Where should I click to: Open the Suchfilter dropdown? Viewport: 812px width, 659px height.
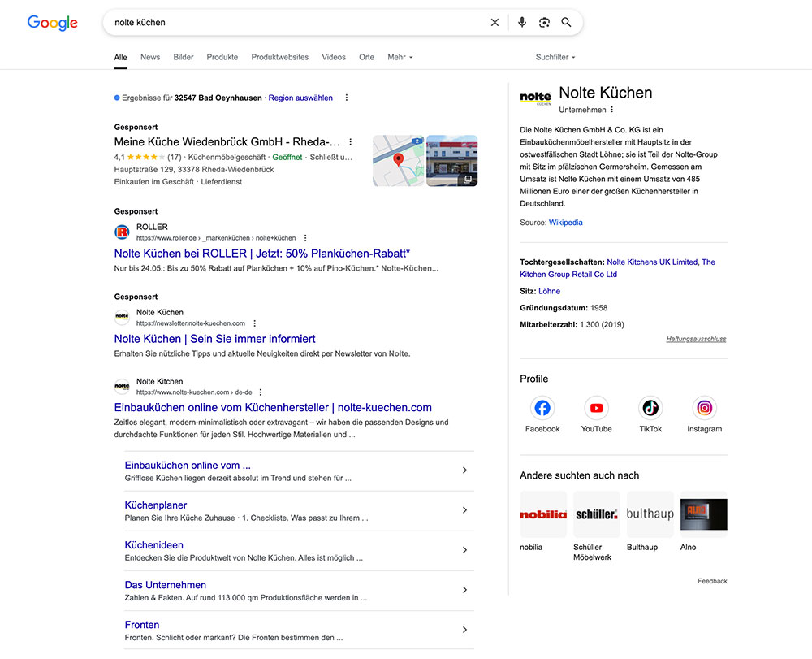click(x=555, y=57)
